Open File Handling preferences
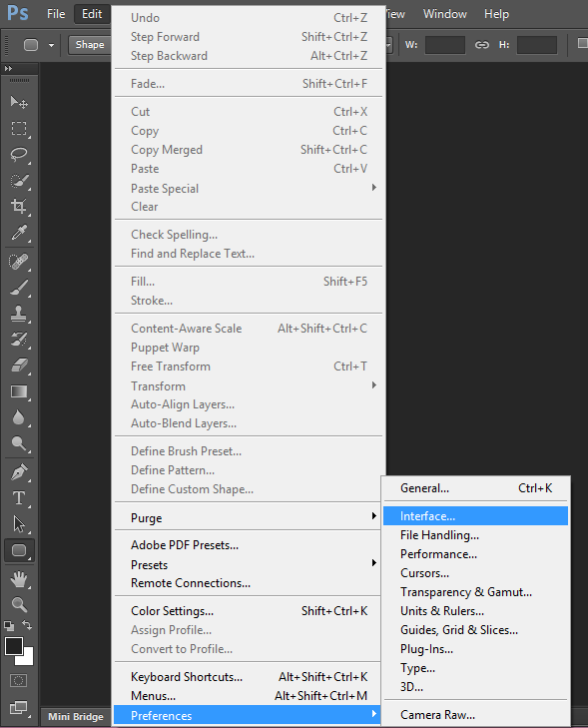This screenshot has width=588, height=728. coord(475,535)
